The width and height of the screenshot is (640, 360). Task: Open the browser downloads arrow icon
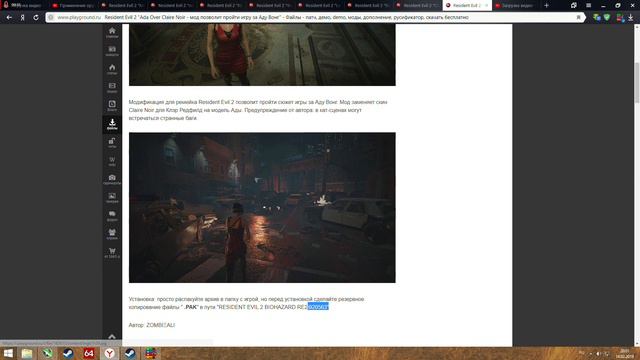[x=631, y=18]
